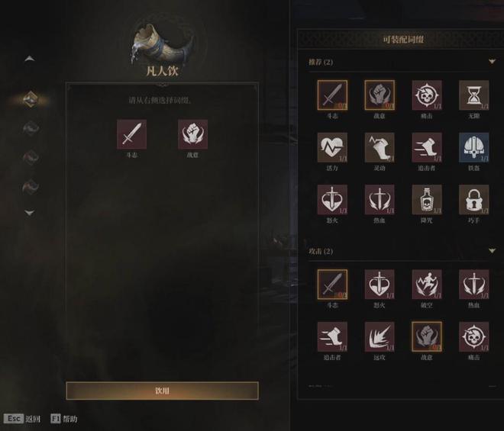
Task: Toggle the selected 战意 fist affix in 推荐
Action: (380, 95)
